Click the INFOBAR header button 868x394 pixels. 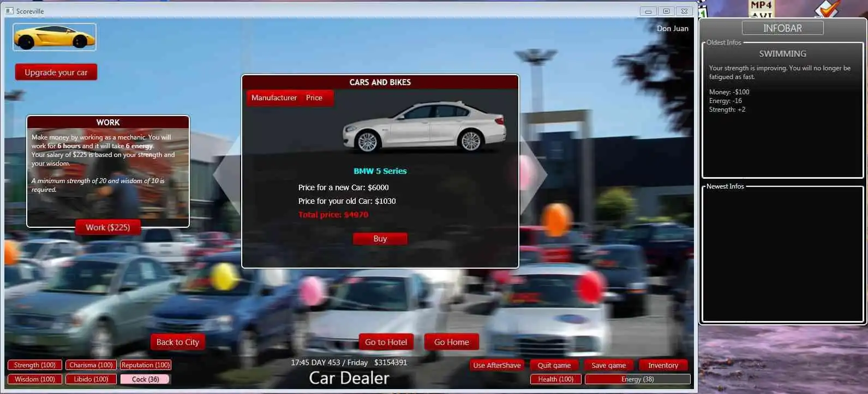click(782, 28)
